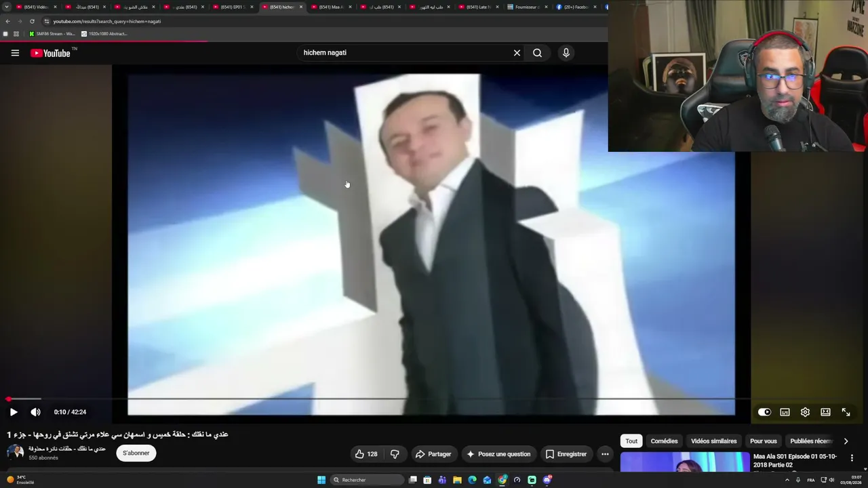The image size is (868, 488).
Task: Select the Publiées récemment chip
Action: (811, 441)
